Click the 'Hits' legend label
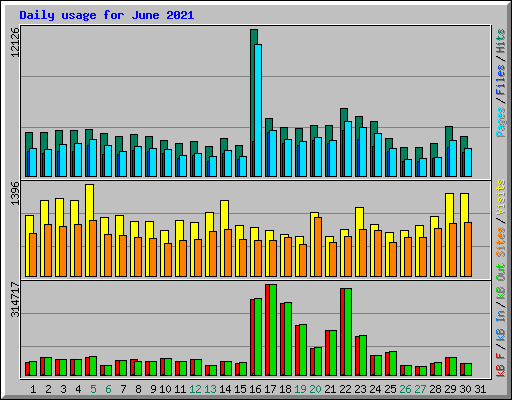The height and width of the screenshot is (400, 512). coord(501,41)
